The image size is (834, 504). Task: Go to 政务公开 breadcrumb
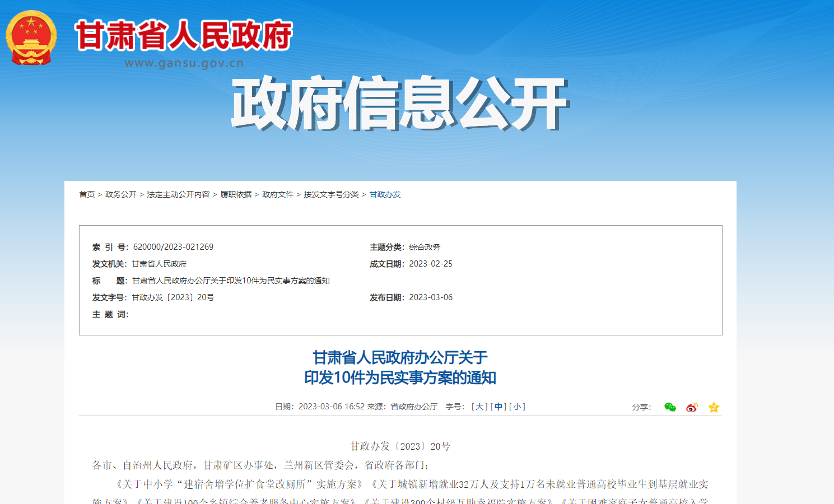coord(121,194)
